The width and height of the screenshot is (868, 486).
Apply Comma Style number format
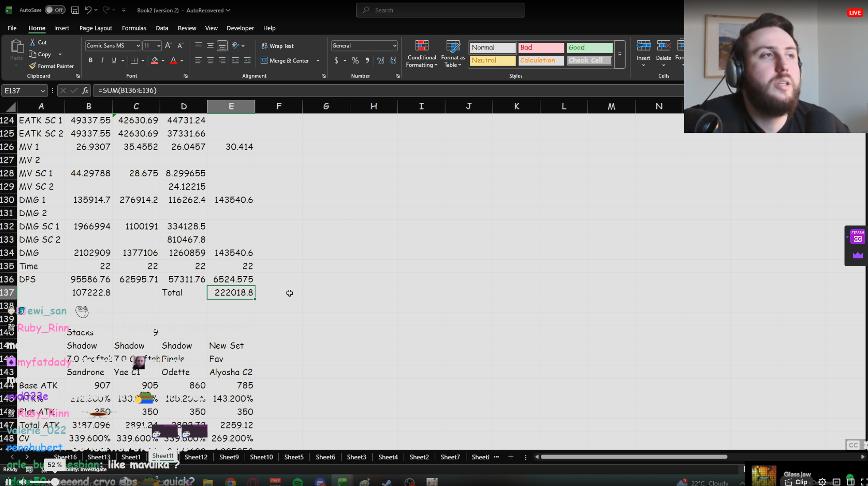367,60
